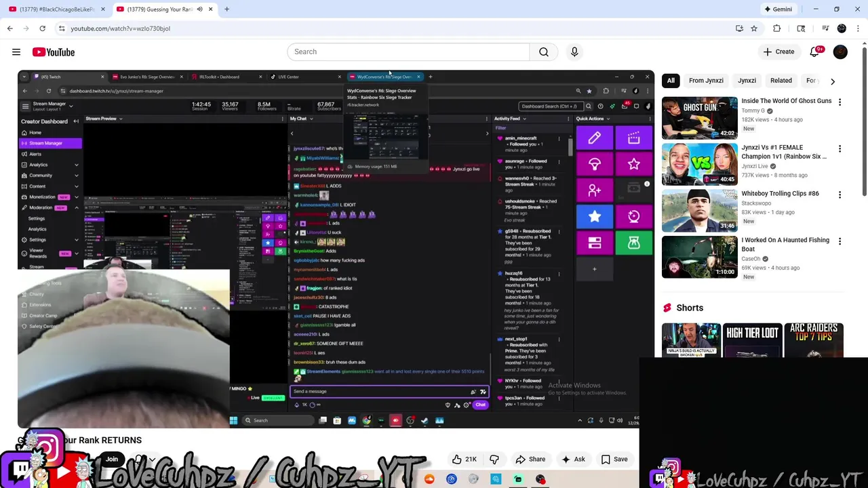Share this video
The width and height of the screenshot is (868, 488).
click(529, 459)
